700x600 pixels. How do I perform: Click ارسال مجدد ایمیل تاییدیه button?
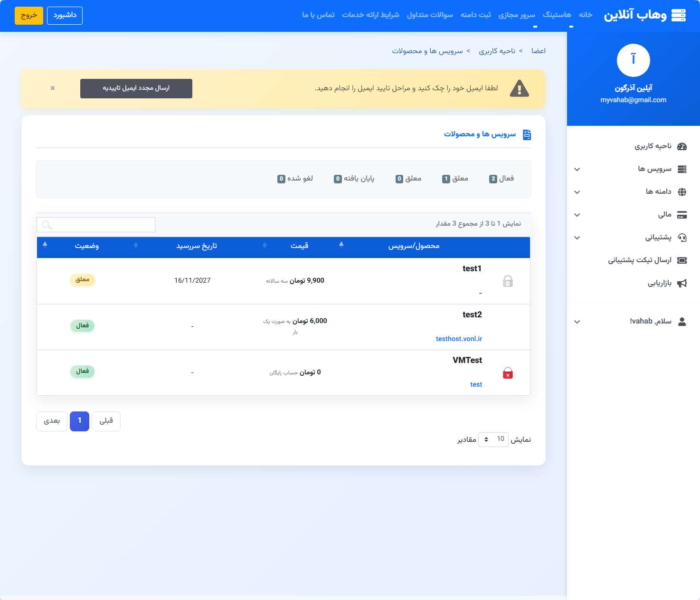pos(136,88)
